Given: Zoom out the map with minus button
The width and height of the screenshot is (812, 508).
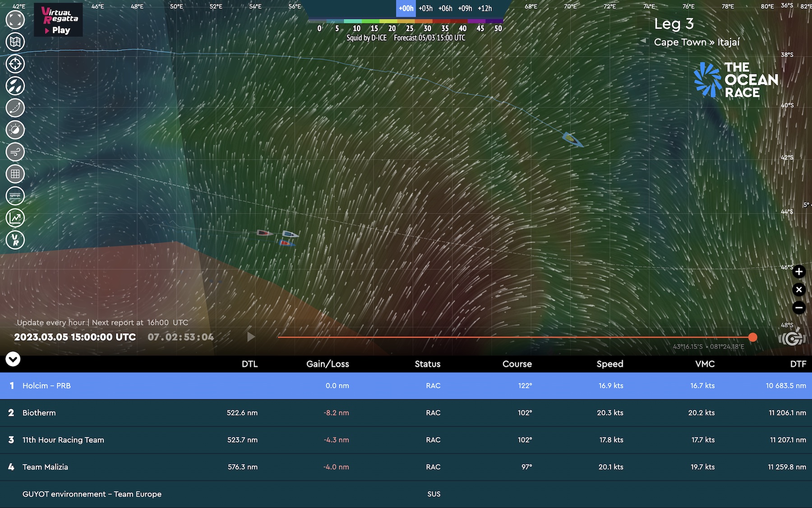Looking at the screenshot, I should click(x=799, y=308).
